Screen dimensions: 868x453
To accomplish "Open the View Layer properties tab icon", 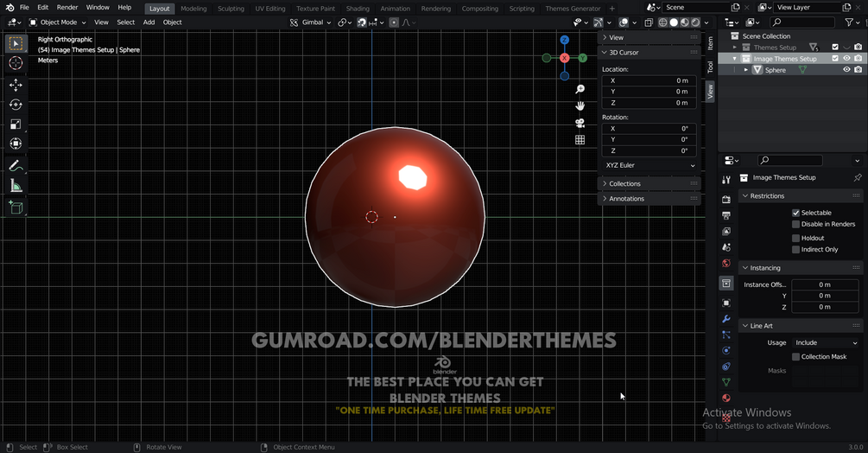I will 726,232.
